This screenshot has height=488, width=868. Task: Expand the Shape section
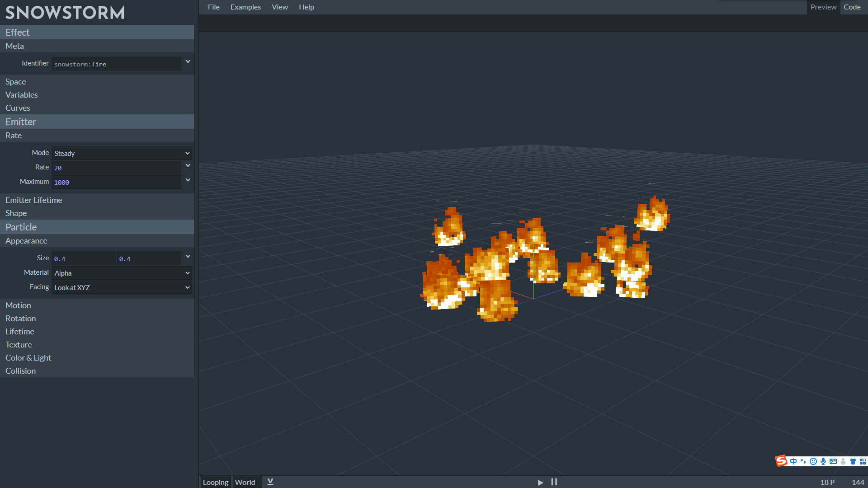point(97,213)
